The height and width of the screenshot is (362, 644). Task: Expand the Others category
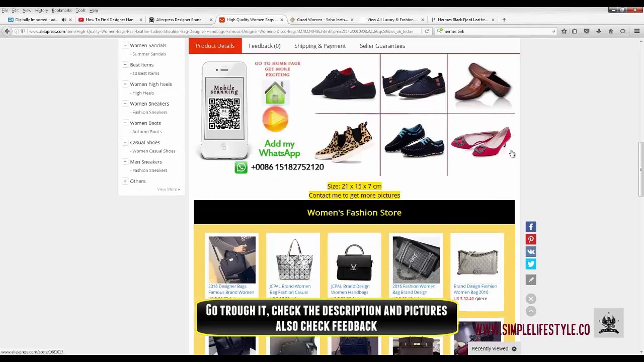(x=125, y=181)
